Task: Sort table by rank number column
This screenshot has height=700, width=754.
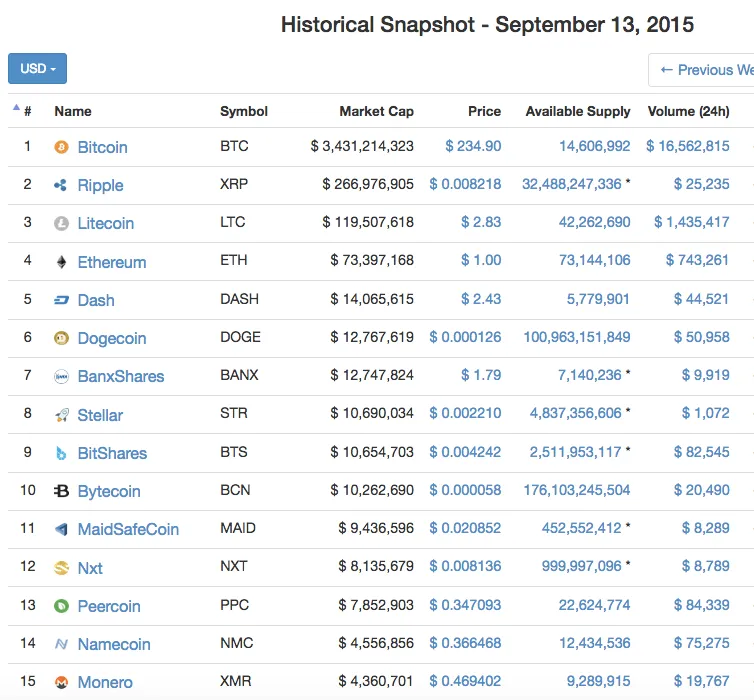Action: coord(28,112)
